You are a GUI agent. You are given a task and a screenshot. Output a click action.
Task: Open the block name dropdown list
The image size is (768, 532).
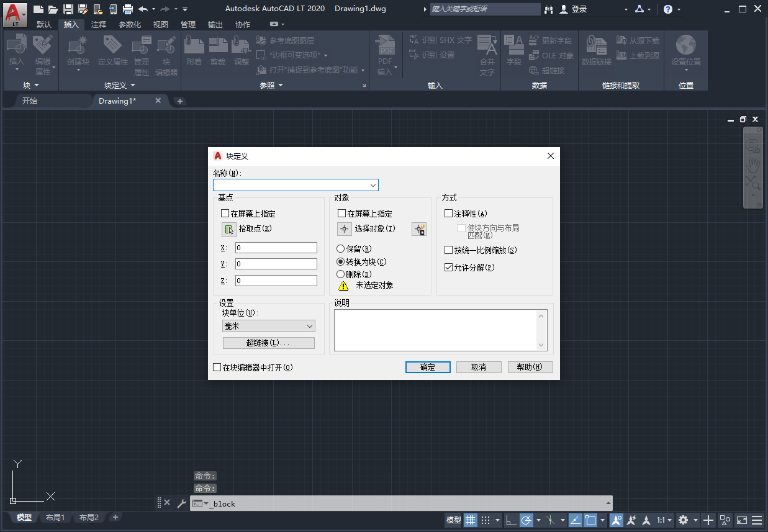374,184
